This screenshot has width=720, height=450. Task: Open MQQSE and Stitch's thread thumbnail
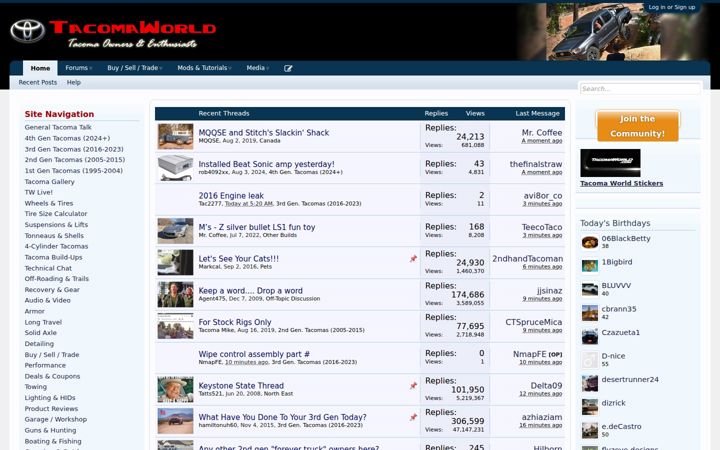click(x=175, y=136)
